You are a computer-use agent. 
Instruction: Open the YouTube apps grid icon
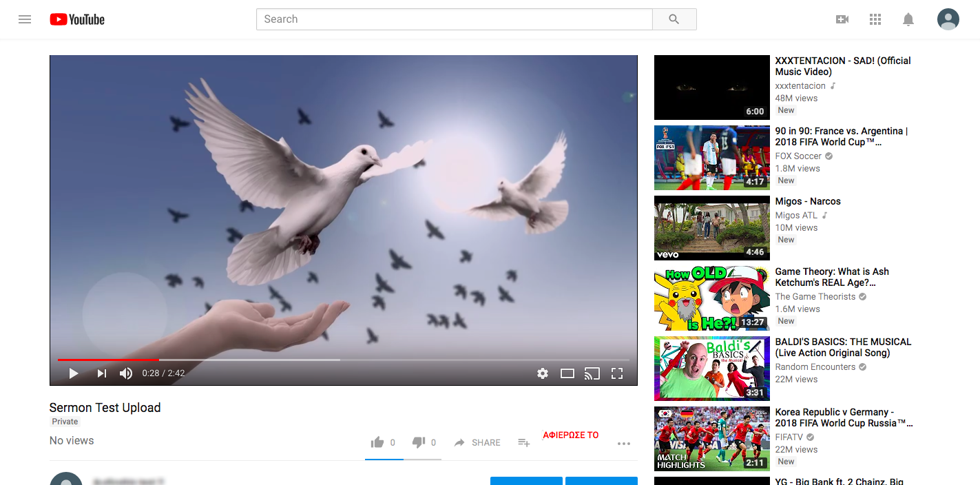tap(875, 19)
